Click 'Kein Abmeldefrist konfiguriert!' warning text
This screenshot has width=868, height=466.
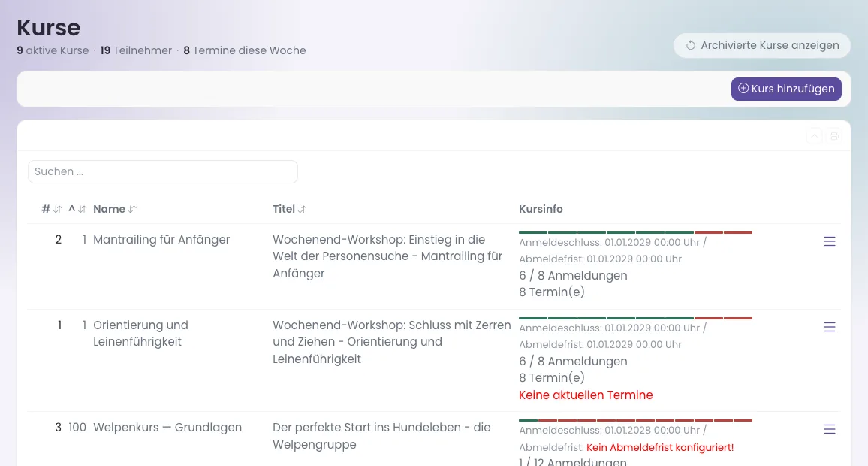660,447
